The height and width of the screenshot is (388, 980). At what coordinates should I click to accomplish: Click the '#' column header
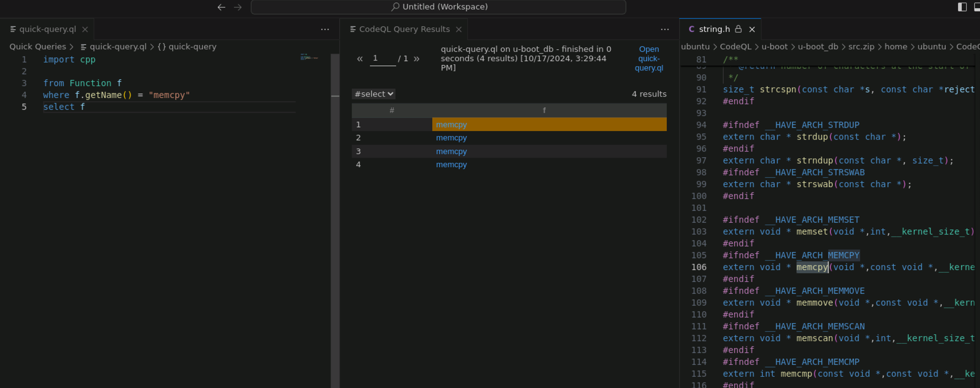(x=392, y=110)
